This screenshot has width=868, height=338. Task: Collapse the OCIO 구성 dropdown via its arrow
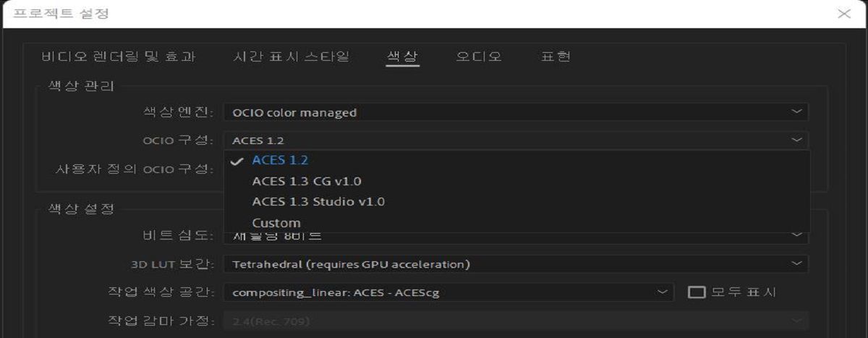796,140
